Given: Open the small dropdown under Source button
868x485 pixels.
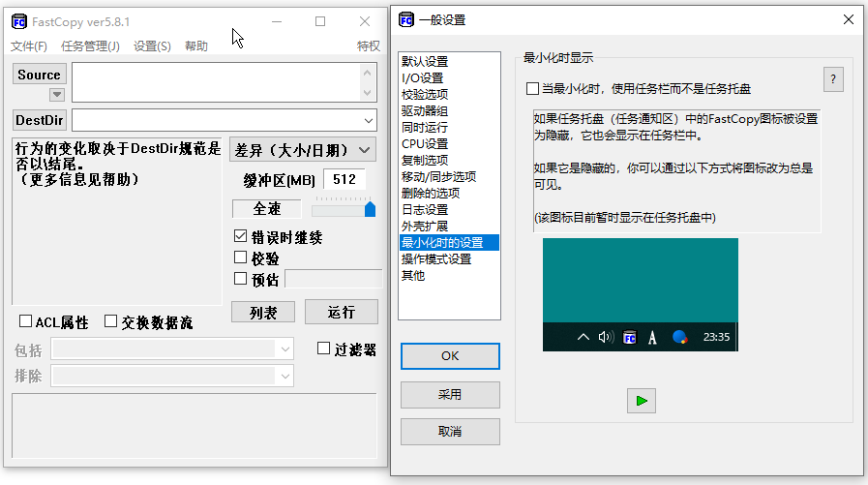Looking at the screenshot, I should tap(56, 95).
